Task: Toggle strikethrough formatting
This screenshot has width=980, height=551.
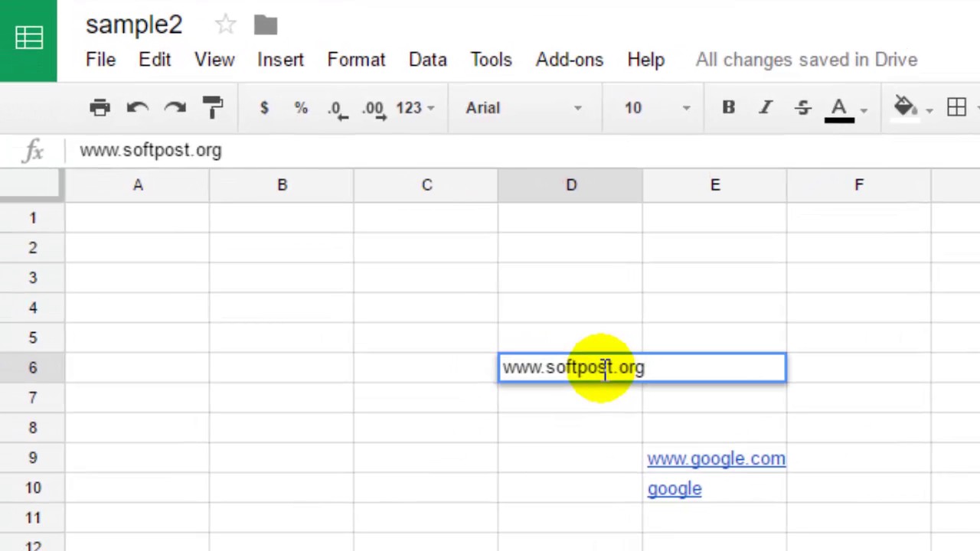Action: tap(802, 108)
